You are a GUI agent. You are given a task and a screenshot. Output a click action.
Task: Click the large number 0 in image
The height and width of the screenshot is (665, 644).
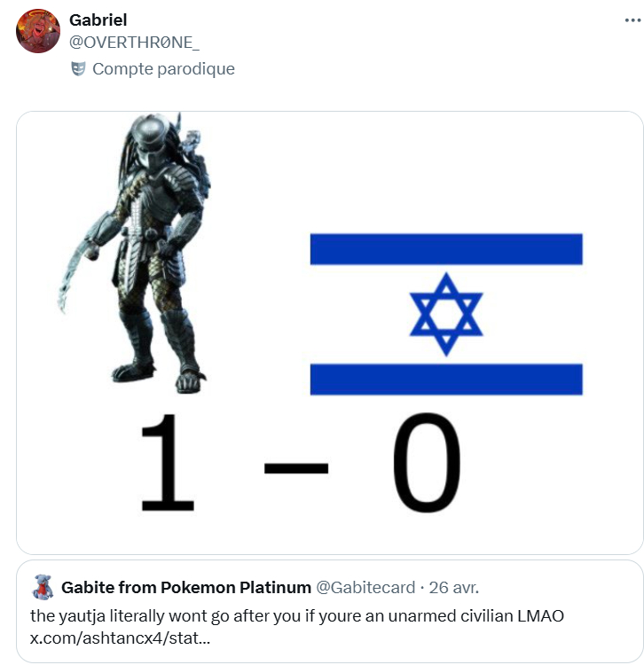pyautogui.click(x=427, y=462)
